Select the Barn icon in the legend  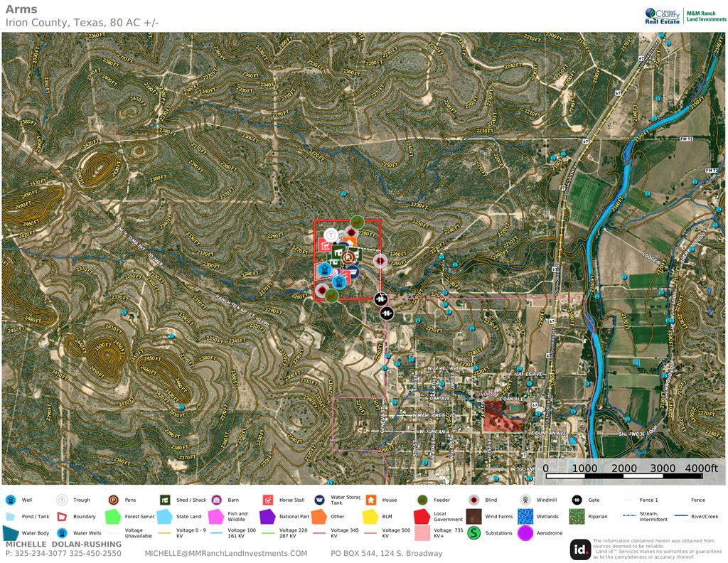[x=216, y=500]
